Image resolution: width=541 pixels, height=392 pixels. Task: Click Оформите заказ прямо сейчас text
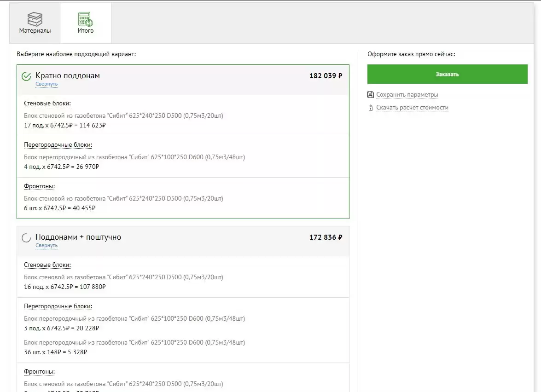click(x=411, y=54)
